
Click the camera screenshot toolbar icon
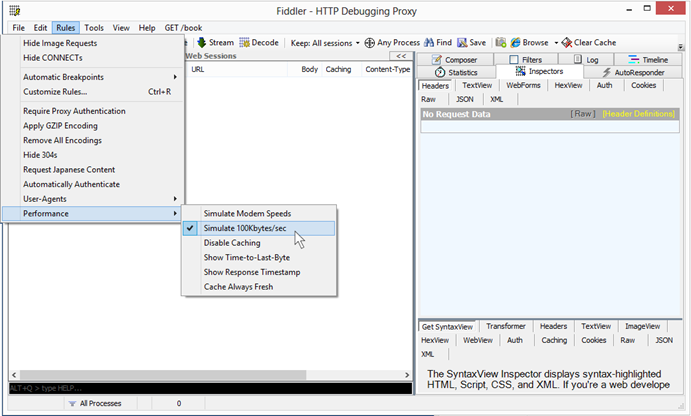click(501, 43)
